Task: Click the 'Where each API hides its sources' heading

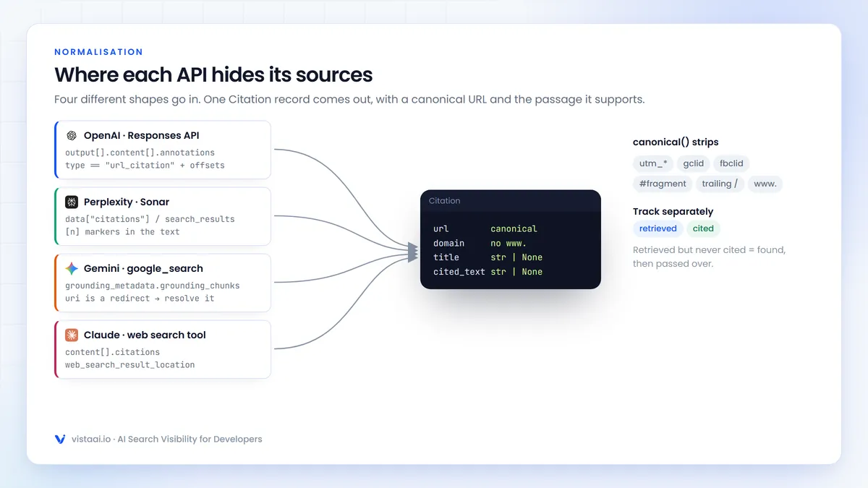Action: 213,74
